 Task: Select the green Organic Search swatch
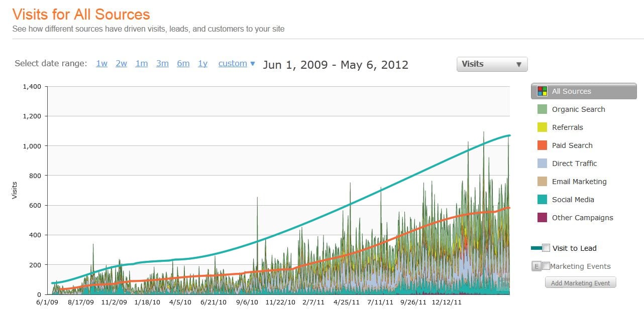(x=542, y=109)
